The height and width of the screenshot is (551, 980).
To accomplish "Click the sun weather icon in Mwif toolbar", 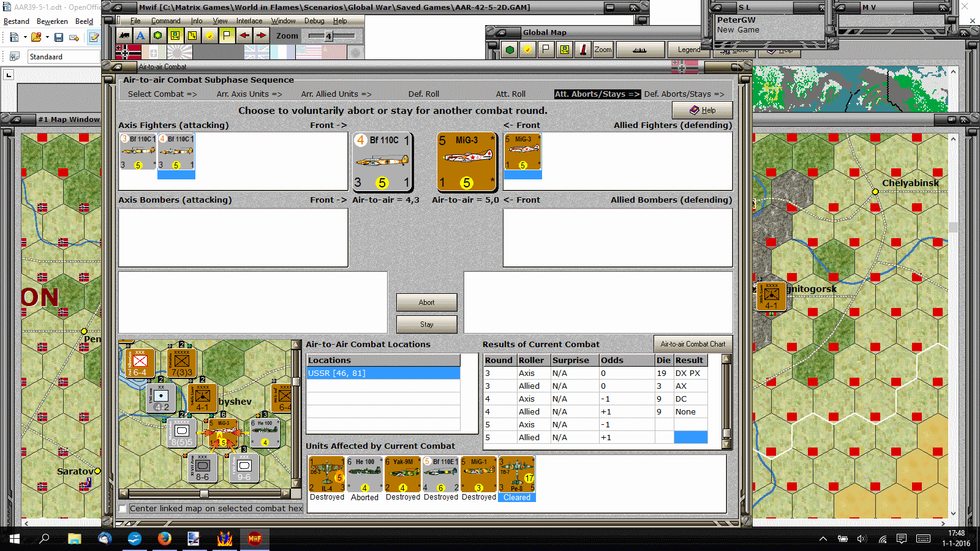I will pos(209,36).
